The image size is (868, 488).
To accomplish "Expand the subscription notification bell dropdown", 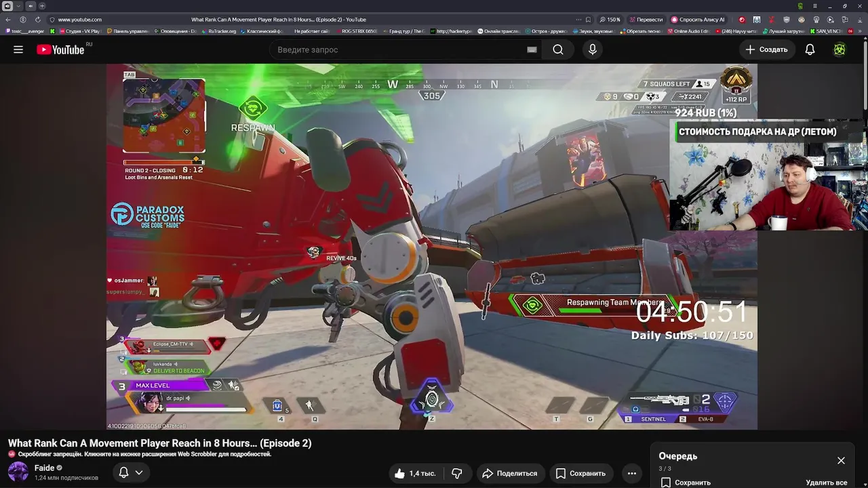I will [x=131, y=472].
